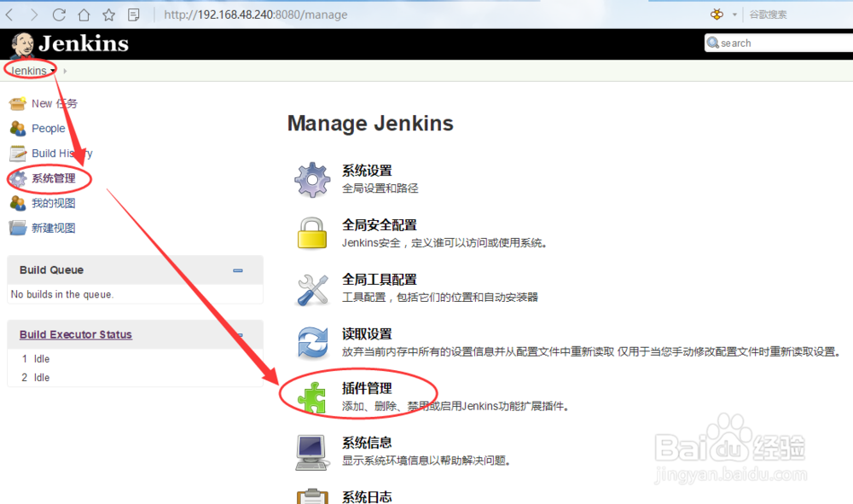Click the Jenkins header title

[x=84, y=43]
